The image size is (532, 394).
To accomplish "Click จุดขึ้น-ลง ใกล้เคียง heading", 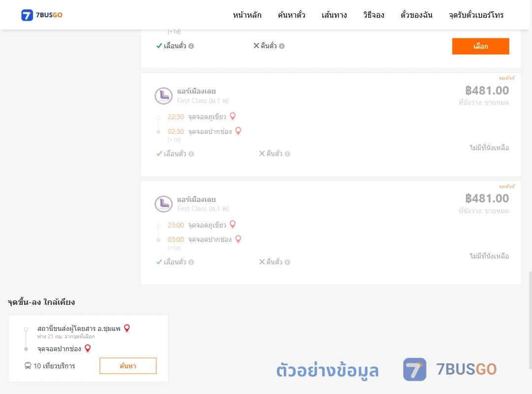I will (x=41, y=302).
